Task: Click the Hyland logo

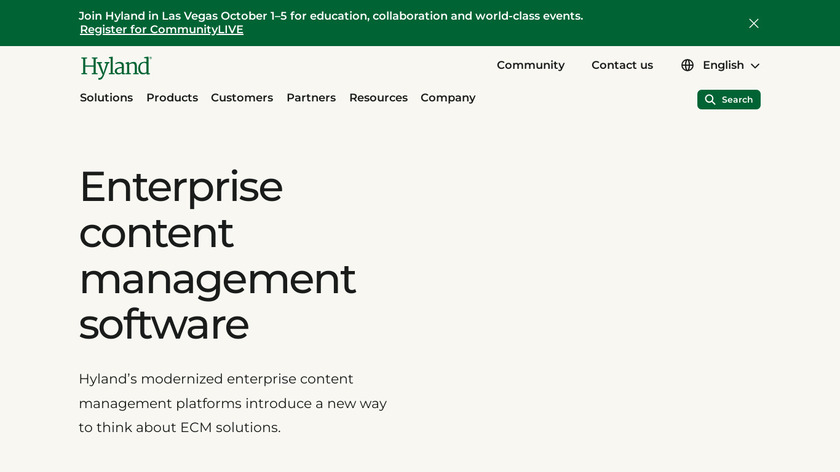Action: 116,67
